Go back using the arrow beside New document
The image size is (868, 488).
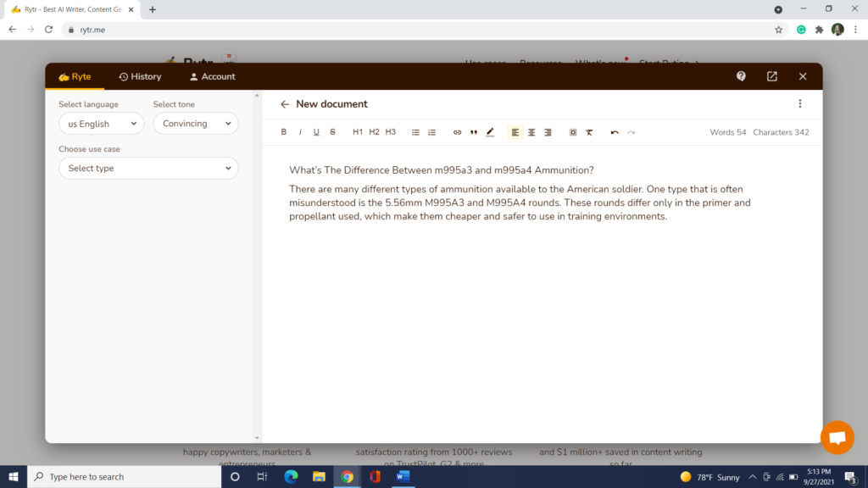(285, 104)
